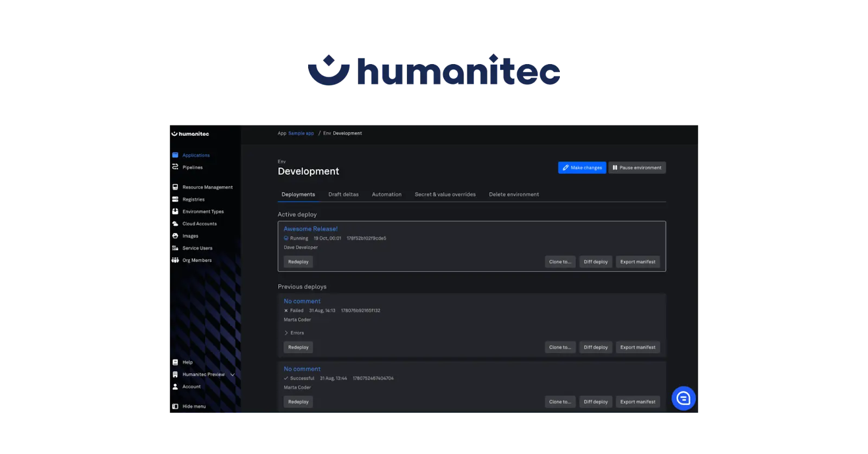Switch to the Draft deltas tab
The width and height of the screenshot is (868, 454).
(343, 194)
